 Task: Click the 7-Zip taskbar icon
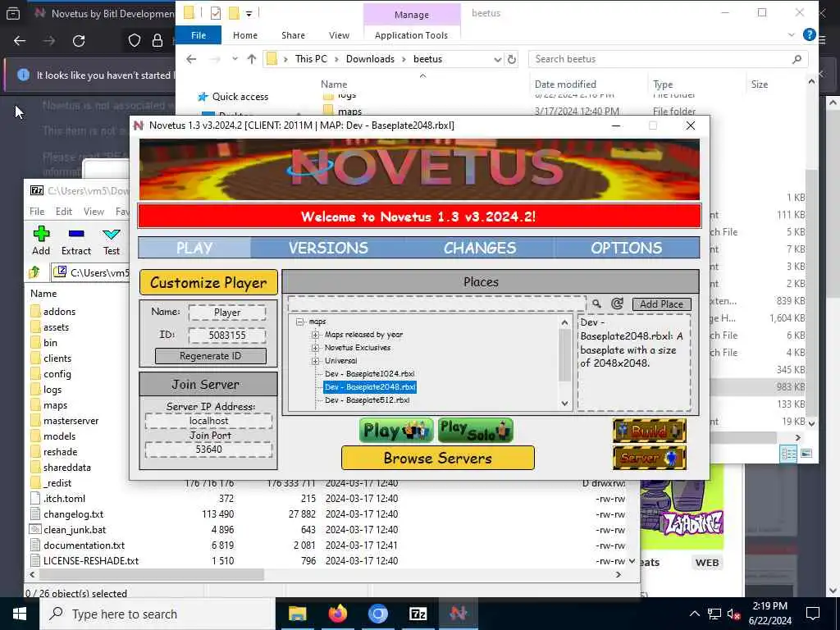pos(418,614)
